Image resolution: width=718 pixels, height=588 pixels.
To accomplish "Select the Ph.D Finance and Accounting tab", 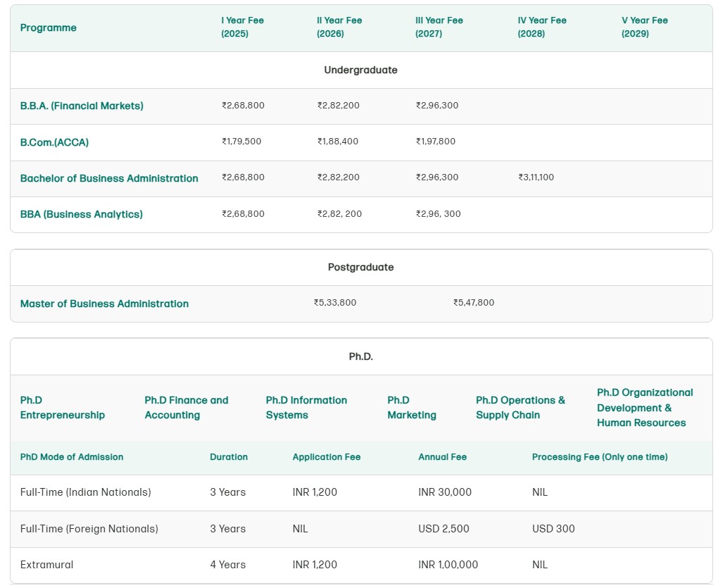I will click(187, 408).
